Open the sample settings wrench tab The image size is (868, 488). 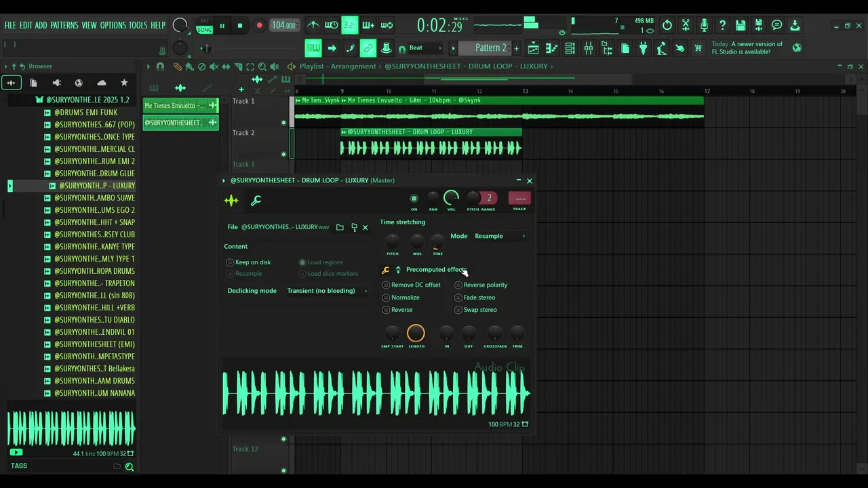pos(256,201)
